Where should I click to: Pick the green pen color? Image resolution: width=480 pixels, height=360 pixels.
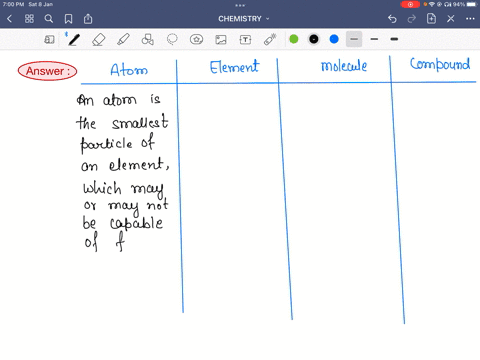[x=294, y=39]
